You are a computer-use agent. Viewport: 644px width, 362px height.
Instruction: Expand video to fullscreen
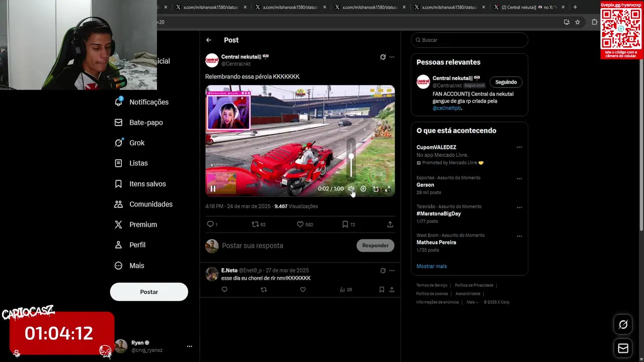pos(387,189)
